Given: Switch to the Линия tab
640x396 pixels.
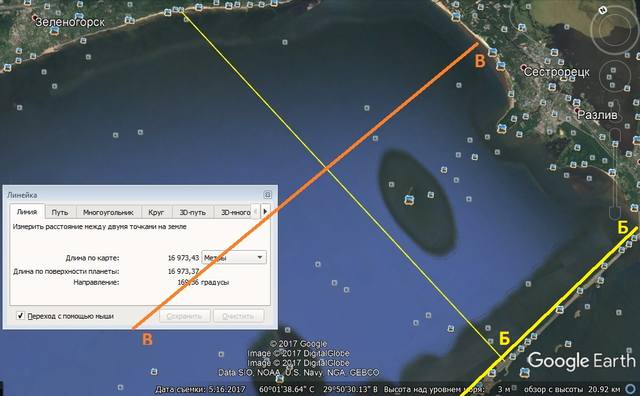Looking at the screenshot, I should click(27, 212).
